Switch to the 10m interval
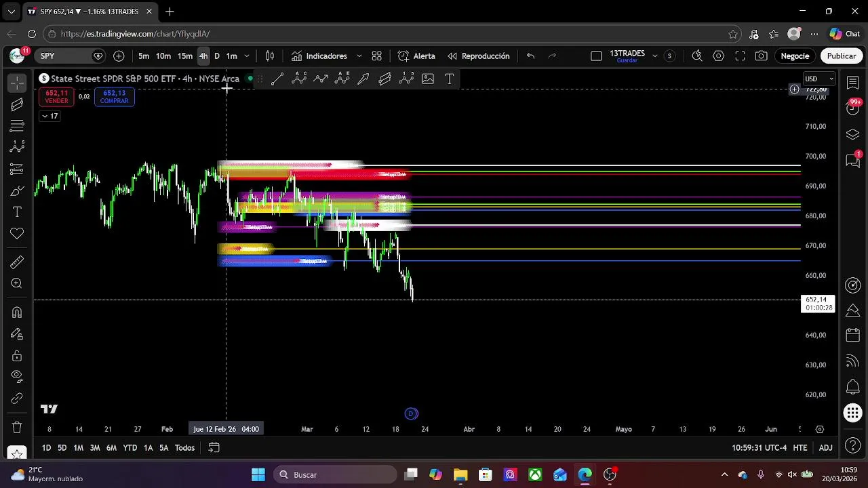 tap(163, 56)
